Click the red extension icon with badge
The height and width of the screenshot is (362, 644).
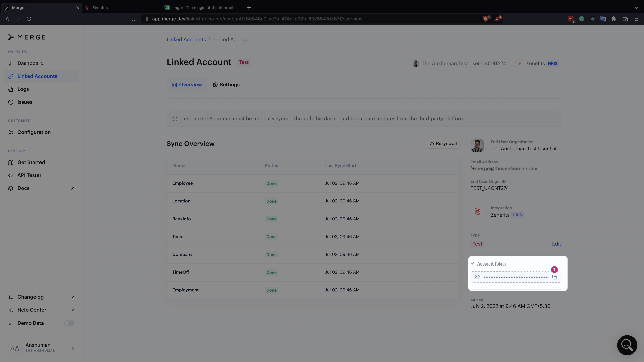(571, 19)
